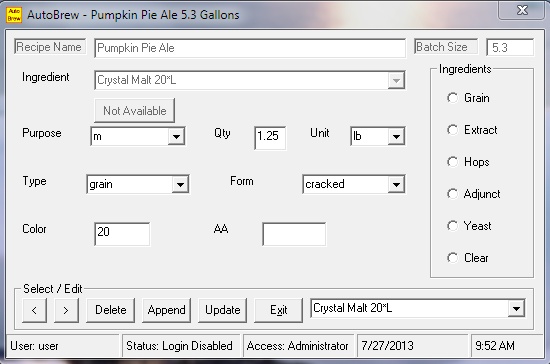
Task: Open the Select / Edit ingredient dropdown
Action: (x=516, y=309)
